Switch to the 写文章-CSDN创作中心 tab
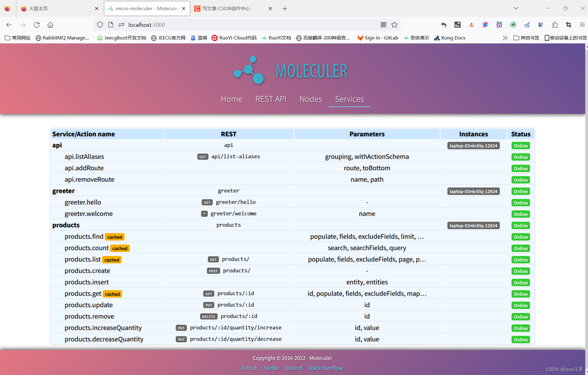Image resolution: width=588 pixels, height=375 pixels. click(x=234, y=9)
